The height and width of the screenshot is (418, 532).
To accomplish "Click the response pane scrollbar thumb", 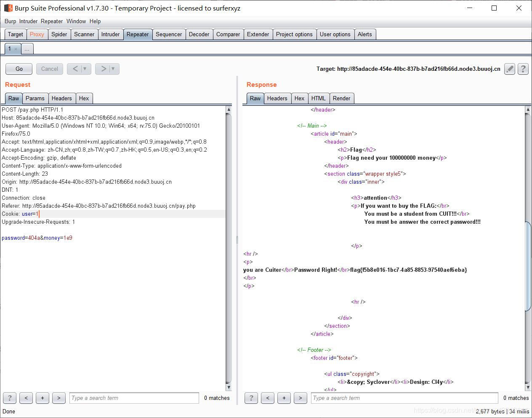I will pyautogui.click(x=528, y=266).
